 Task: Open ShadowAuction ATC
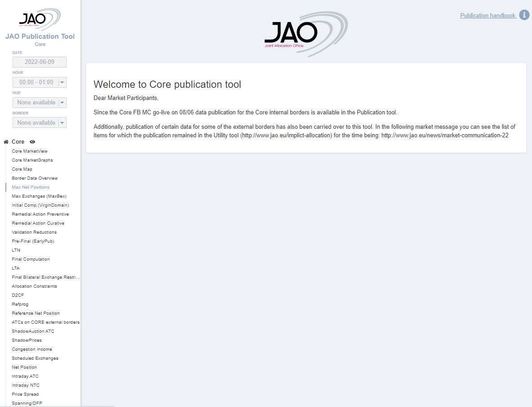(33, 331)
